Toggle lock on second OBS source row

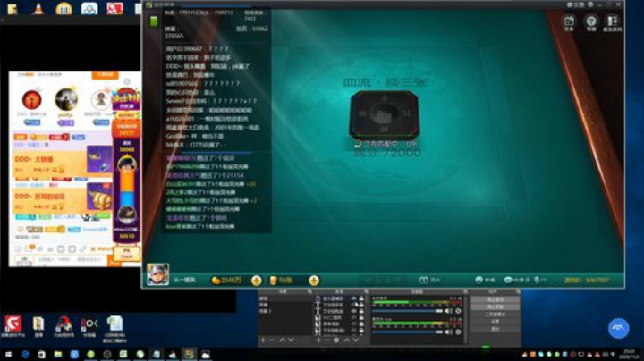[x=361, y=305]
